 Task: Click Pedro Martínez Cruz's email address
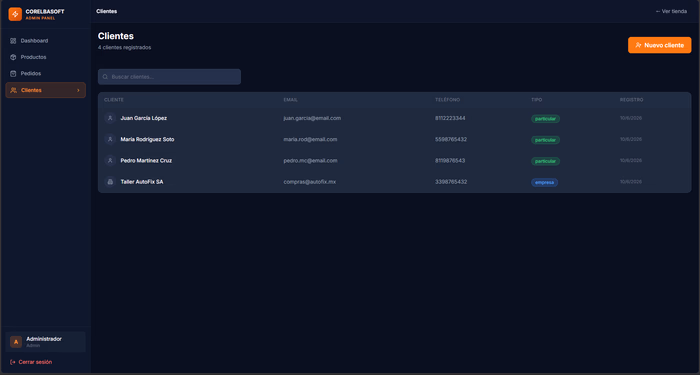tap(310, 161)
